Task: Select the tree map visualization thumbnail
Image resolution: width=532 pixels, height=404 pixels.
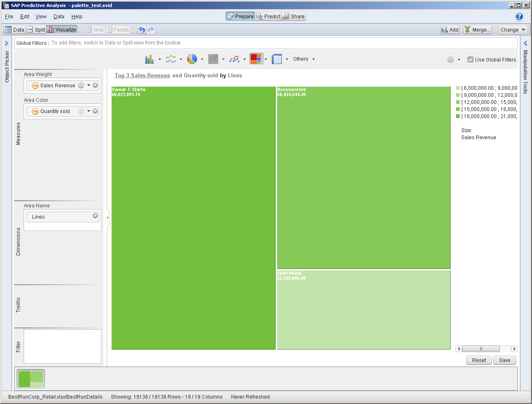Action: pos(31,379)
